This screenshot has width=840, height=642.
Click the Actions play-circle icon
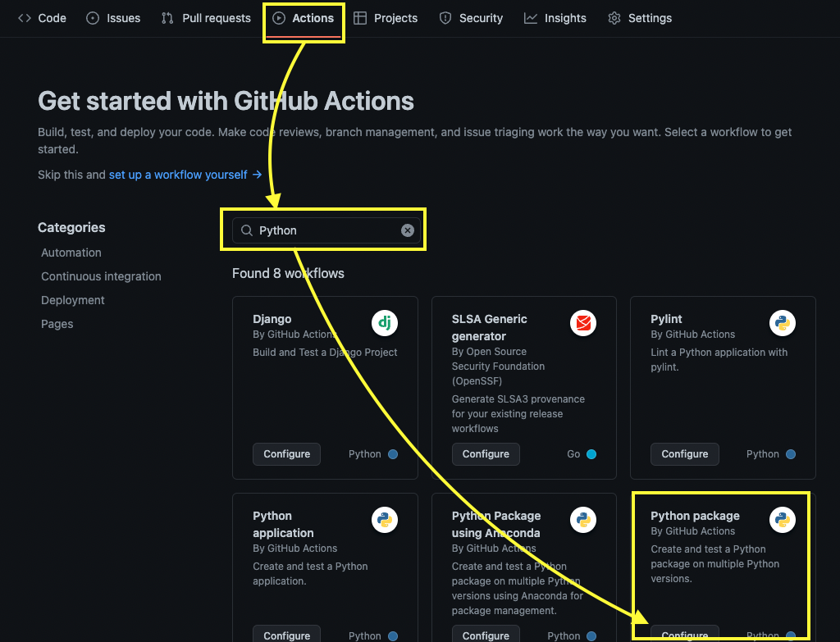coord(279,18)
